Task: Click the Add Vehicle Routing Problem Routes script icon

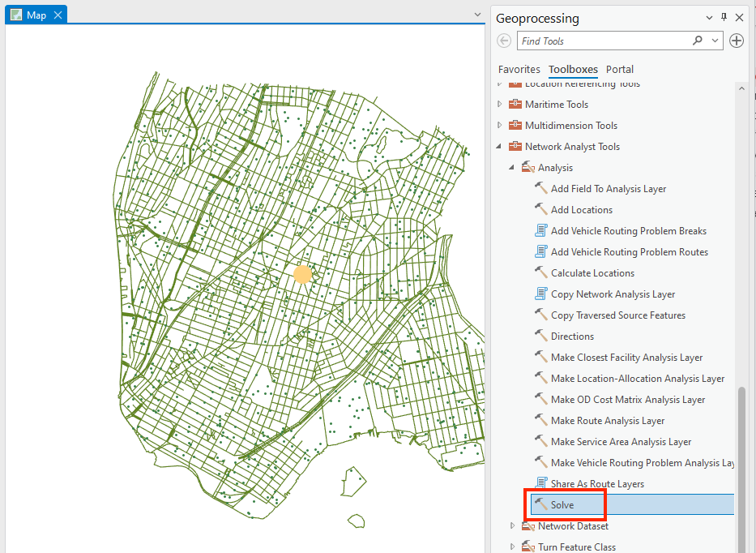Action: (541, 251)
